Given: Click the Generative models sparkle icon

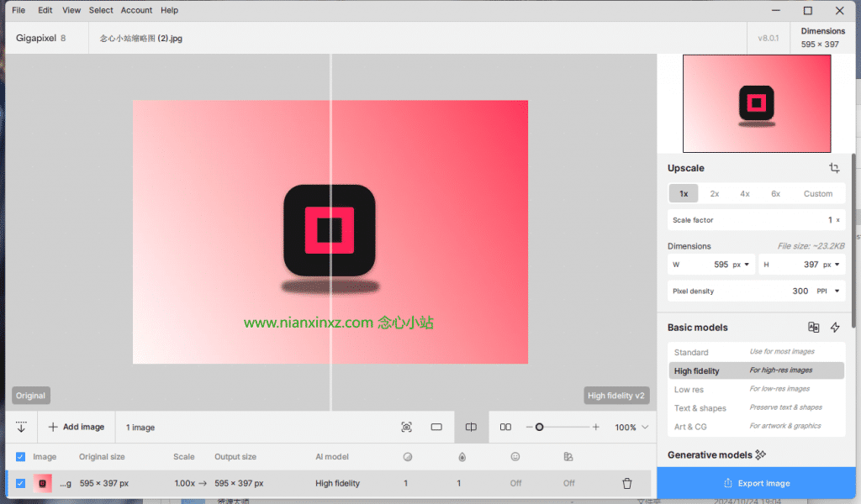Looking at the screenshot, I should 760,454.
